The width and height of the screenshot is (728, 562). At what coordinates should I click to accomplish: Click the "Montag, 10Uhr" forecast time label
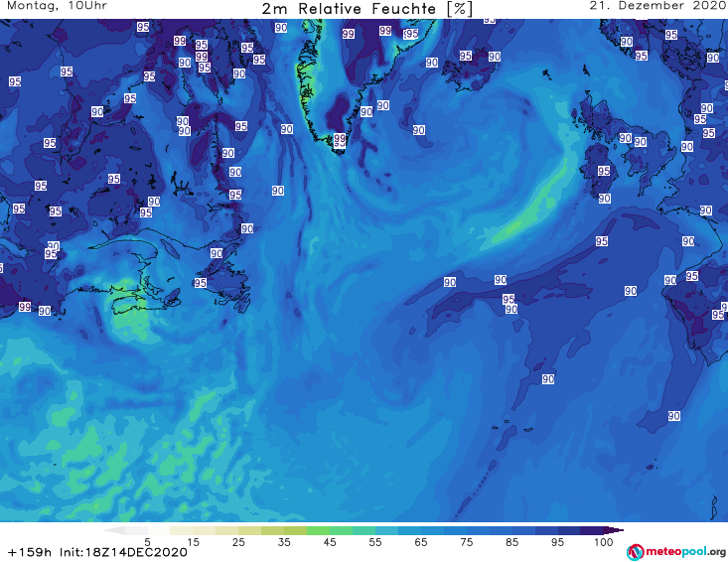(57, 6)
